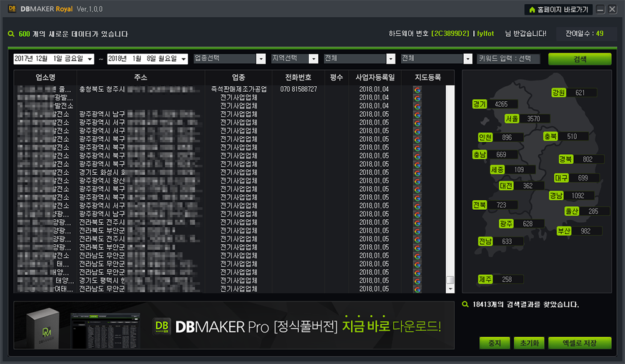
Task: Sort by the 업종 column header
Action: pyautogui.click(x=238, y=77)
